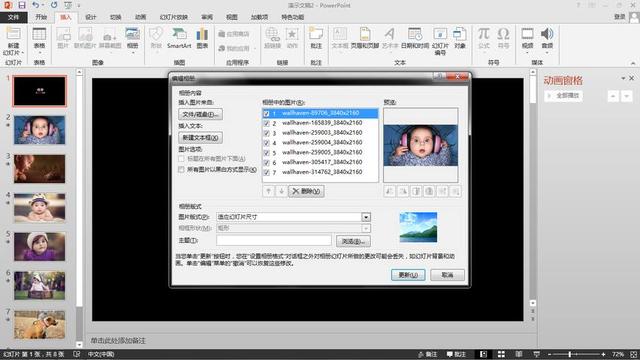Click Start From Beginning icon in quick access toolbar
The image size is (640, 360).
coord(68,5)
